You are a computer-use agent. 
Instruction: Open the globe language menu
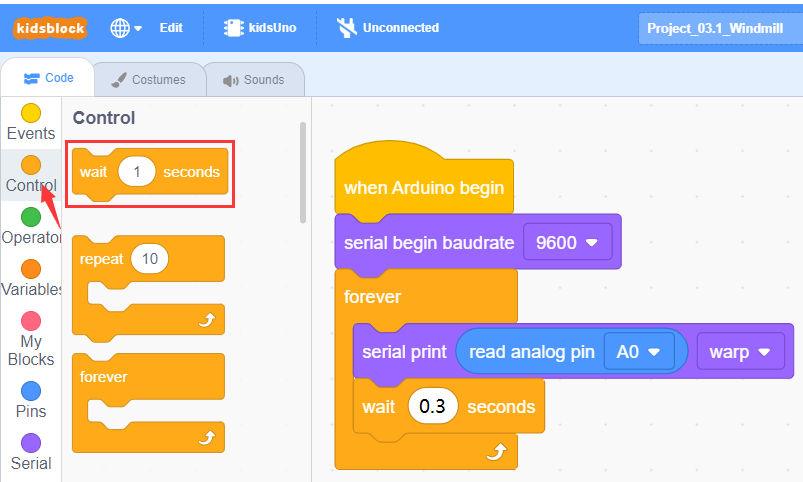[126, 28]
